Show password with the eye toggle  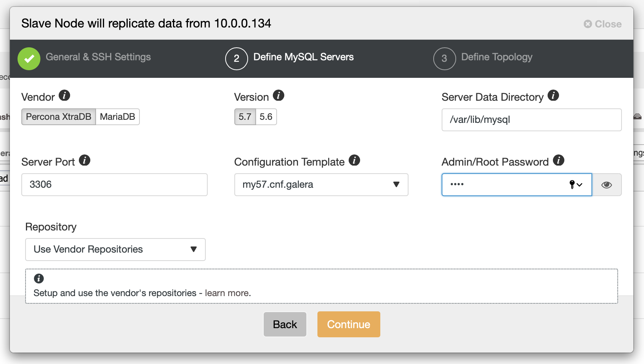click(x=607, y=185)
